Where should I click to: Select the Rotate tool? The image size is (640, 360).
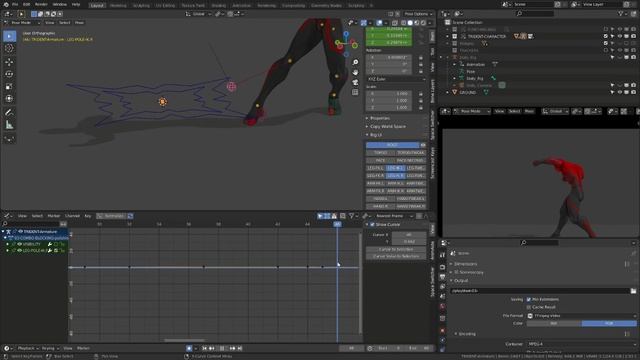(9, 74)
